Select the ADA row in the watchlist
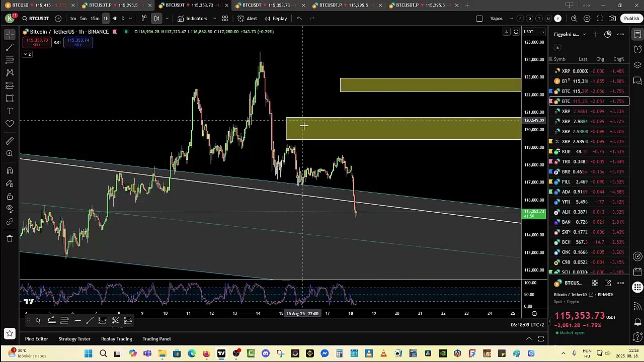 (589, 192)
